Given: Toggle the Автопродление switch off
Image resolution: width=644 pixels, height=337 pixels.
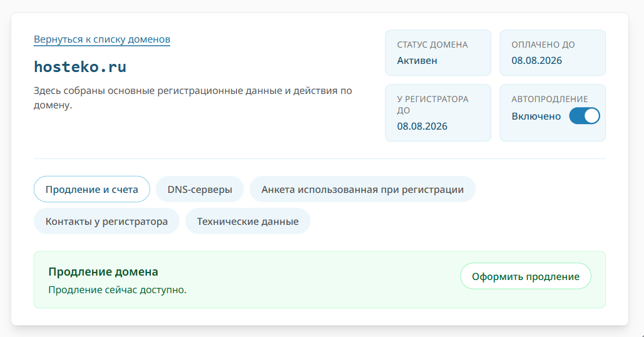Looking at the screenshot, I should click(x=585, y=116).
